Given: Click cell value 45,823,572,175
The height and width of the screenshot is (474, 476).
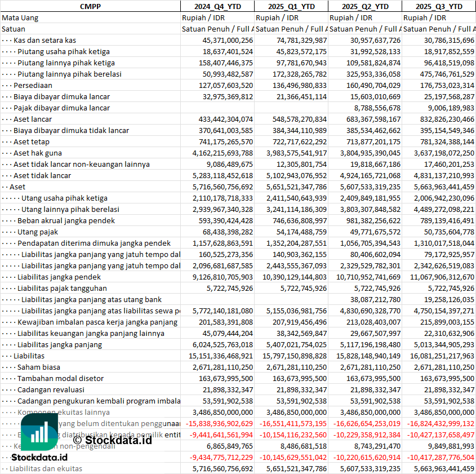Looking at the screenshot, I should pos(301,52).
